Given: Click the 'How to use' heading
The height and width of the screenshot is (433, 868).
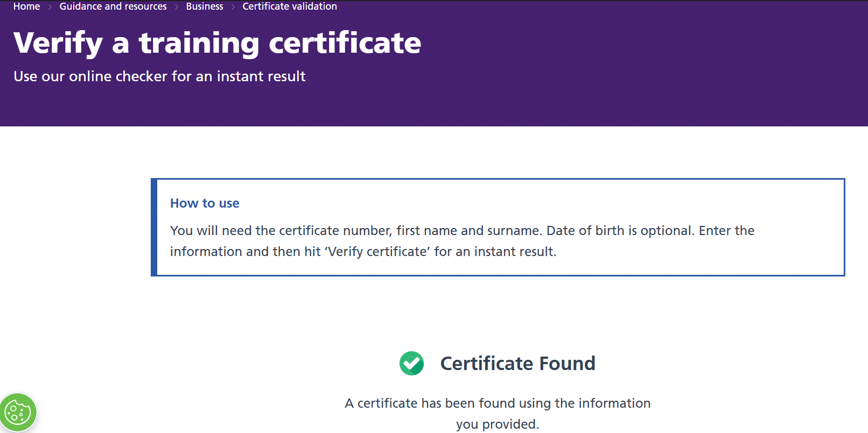Looking at the screenshot, I should click(x=205, y=203).
